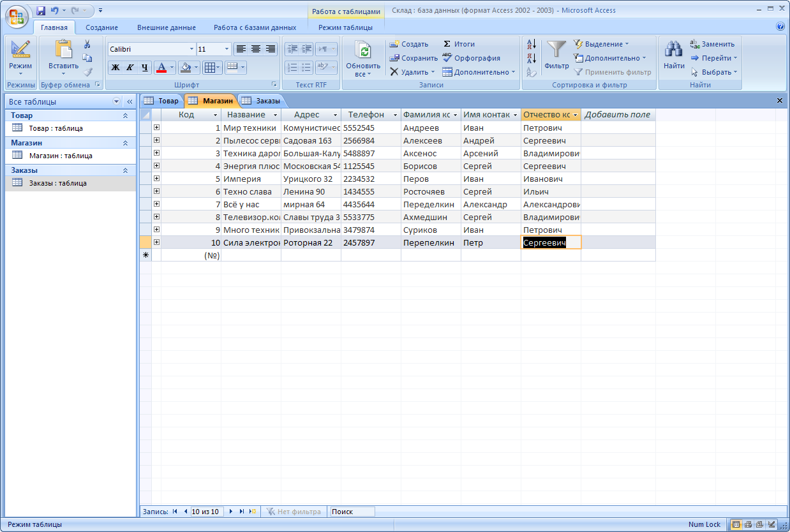790x532 pixels.
Task: Select cell with address Ленина 90
Action: click(311, 191)
